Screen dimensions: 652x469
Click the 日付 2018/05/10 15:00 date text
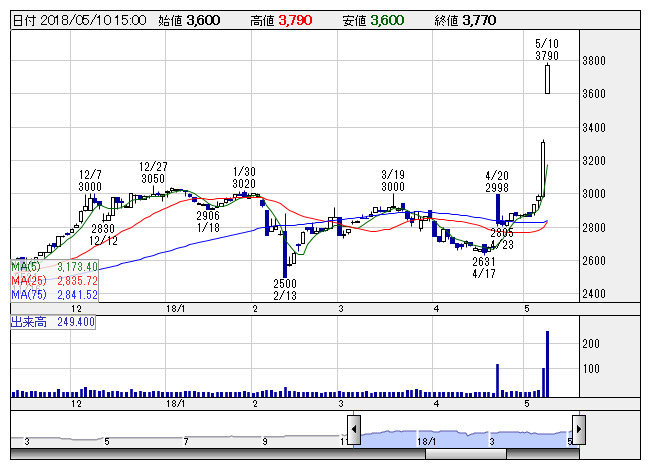(x=79, y=20)
